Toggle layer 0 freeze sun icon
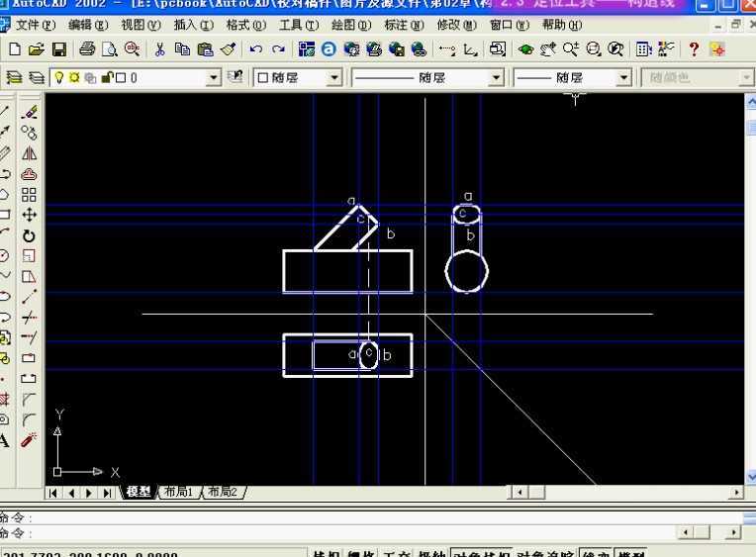756x557 pixels. pyautogui.click(x=74, y=77)
